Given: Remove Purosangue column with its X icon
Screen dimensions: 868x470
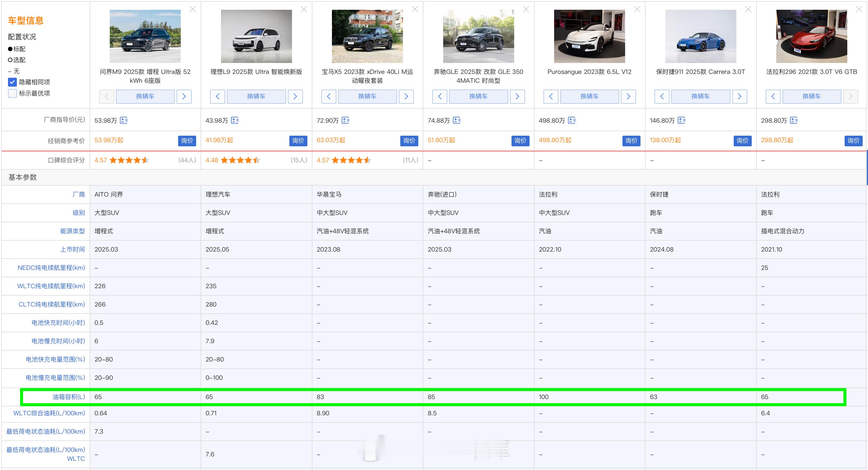Looking at the screenshot, I should [637, 9].
